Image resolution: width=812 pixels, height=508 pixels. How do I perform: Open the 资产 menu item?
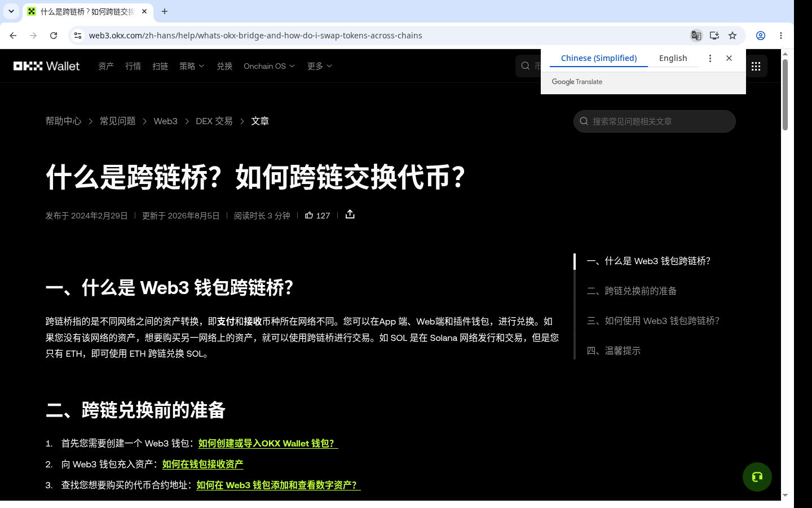pyautogui.click(x=106, y=66)
